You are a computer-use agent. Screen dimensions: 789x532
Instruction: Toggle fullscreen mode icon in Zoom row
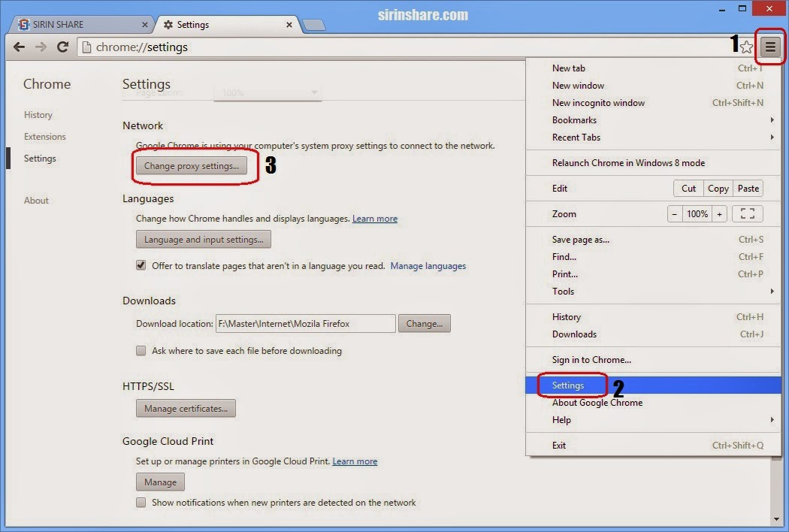[x=748, y=214]
